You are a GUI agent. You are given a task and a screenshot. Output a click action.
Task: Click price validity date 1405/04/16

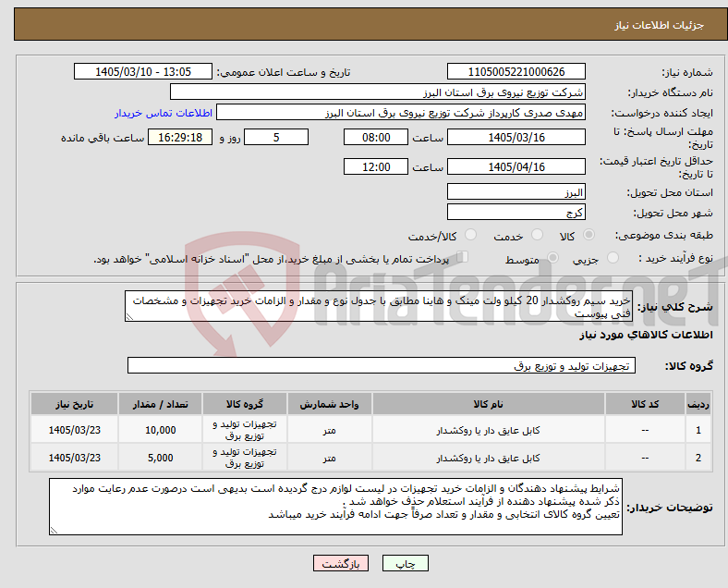pyautogui.click(x=516, y=166)
